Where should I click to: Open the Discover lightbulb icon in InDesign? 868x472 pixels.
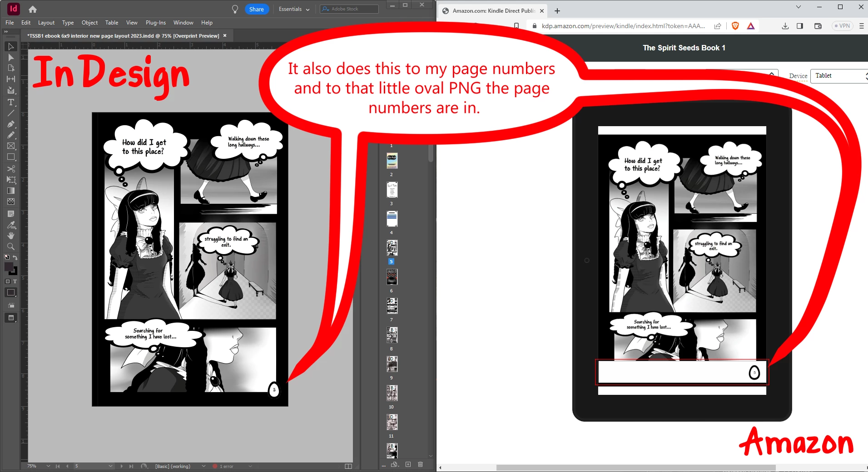235,9
